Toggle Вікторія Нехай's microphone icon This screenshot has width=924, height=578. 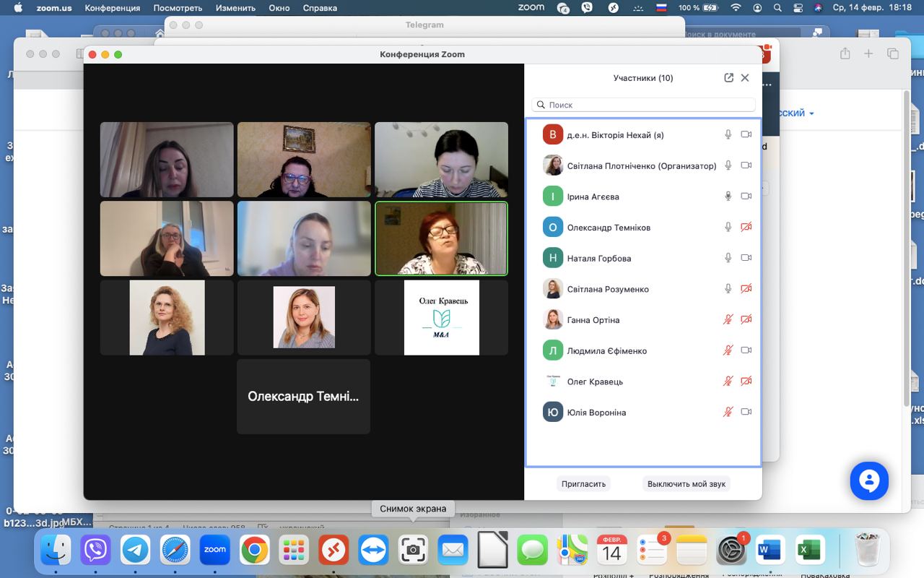728,134
